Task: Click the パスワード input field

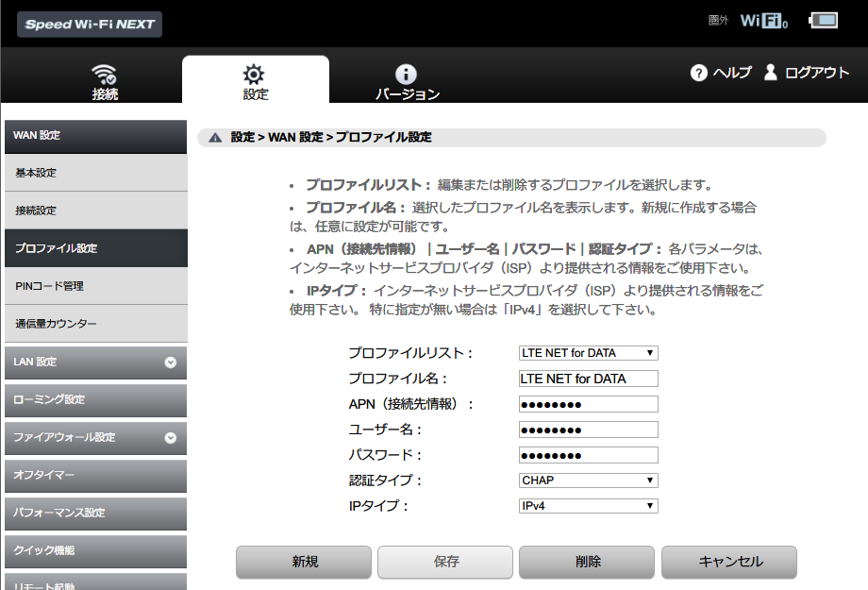Action: click(x=589, y=455)
